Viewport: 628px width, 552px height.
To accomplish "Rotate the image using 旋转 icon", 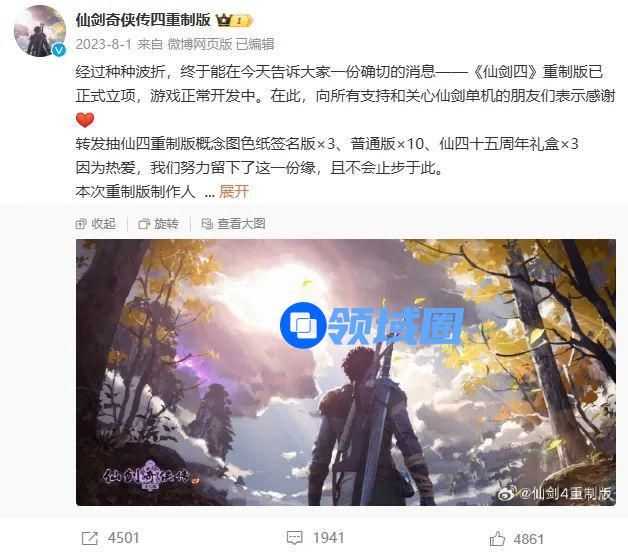I will pyautogui.click(x=144, y=224).
